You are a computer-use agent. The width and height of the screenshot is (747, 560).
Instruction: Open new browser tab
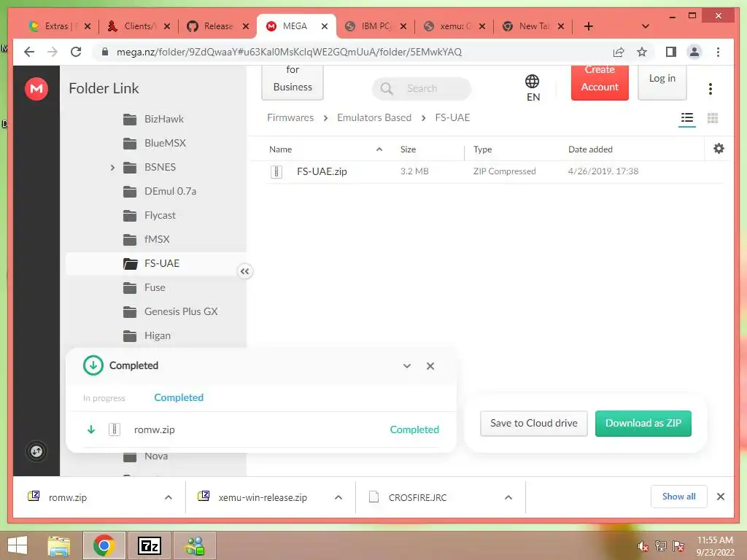tap(589, 26)
